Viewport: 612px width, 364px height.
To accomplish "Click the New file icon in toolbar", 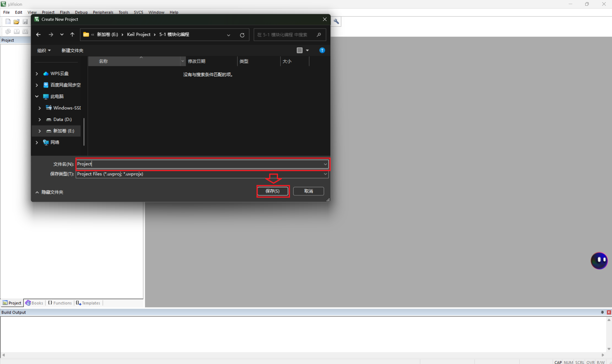I will coord(8,22).
